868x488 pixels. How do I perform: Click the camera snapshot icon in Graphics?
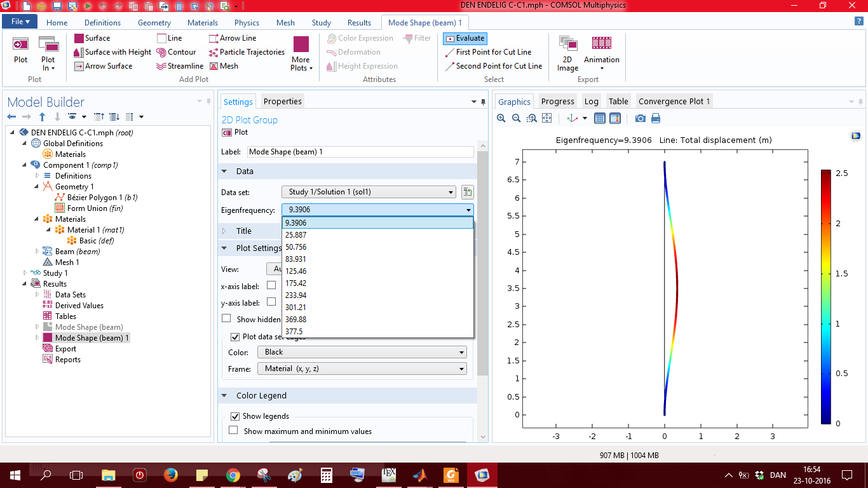(x=641, y=118)
